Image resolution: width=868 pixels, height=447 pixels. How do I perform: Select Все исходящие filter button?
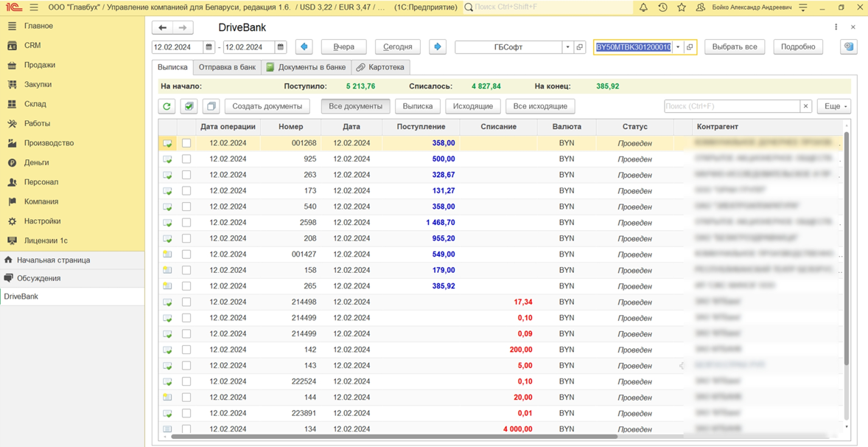540,106
